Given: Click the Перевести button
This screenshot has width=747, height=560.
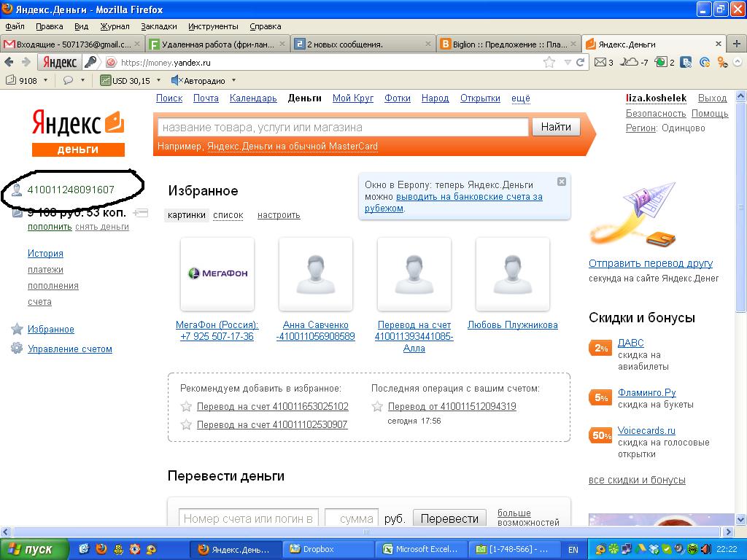Looking at the screenshot, I should tap(449, 518).
